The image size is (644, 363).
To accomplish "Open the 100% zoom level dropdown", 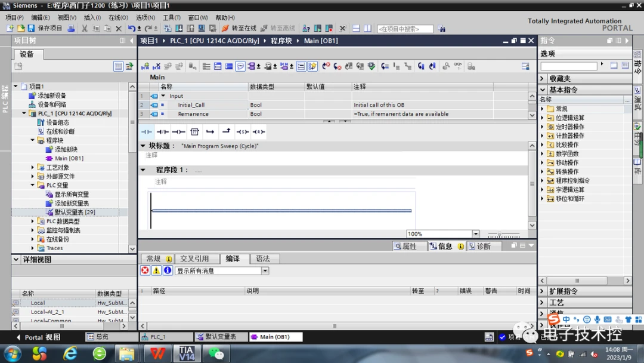I will tap(476, 234).
